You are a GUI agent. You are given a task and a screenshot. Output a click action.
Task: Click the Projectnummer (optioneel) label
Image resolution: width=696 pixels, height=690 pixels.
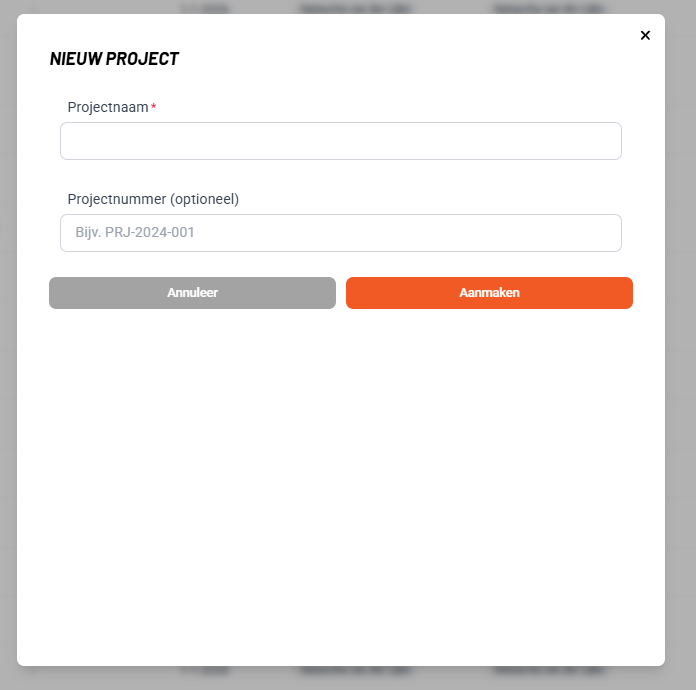pos(153,199)
